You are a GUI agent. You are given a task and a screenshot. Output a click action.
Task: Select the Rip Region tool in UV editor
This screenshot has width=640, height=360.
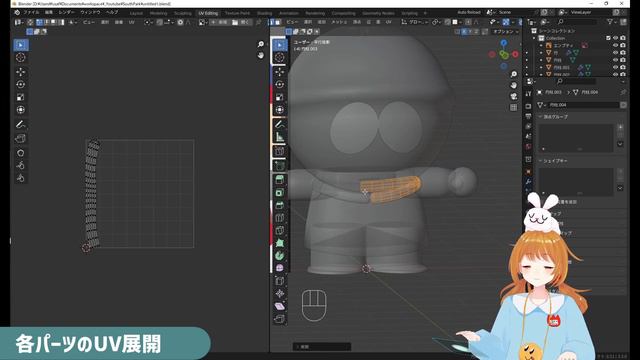[21, 139]
